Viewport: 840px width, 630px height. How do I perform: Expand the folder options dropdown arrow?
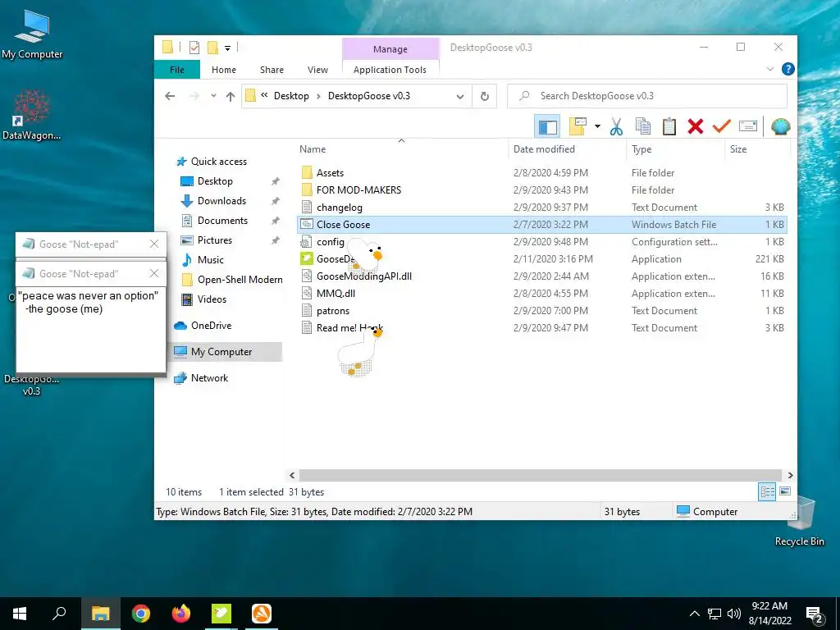[597, 126]
